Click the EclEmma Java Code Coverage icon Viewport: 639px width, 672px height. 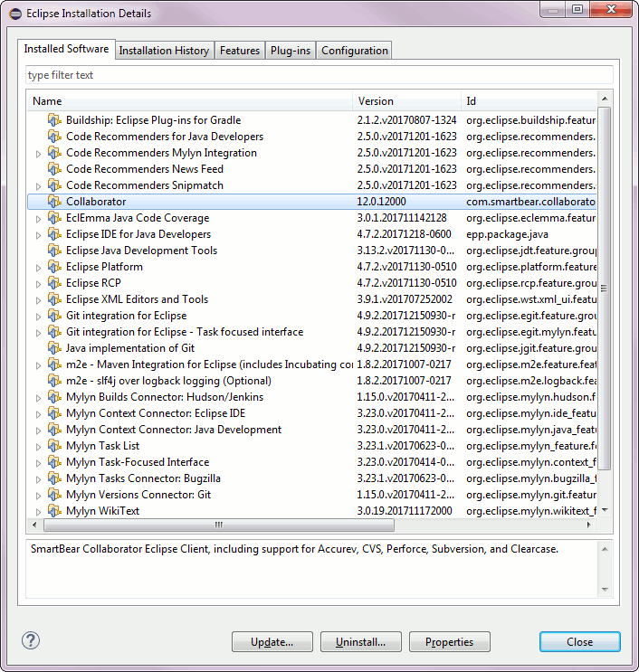(x=54, y=218)
